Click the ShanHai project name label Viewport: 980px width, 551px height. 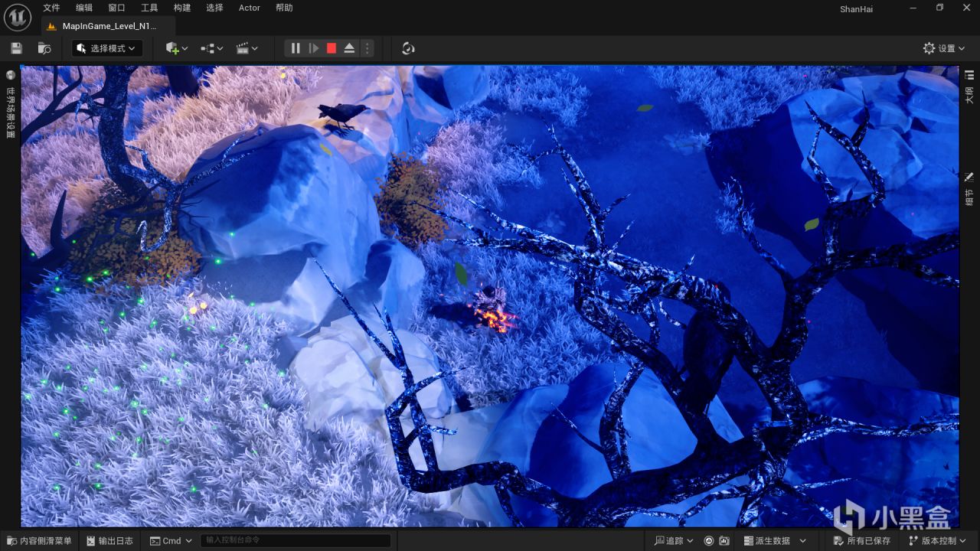tap(856, 9)
